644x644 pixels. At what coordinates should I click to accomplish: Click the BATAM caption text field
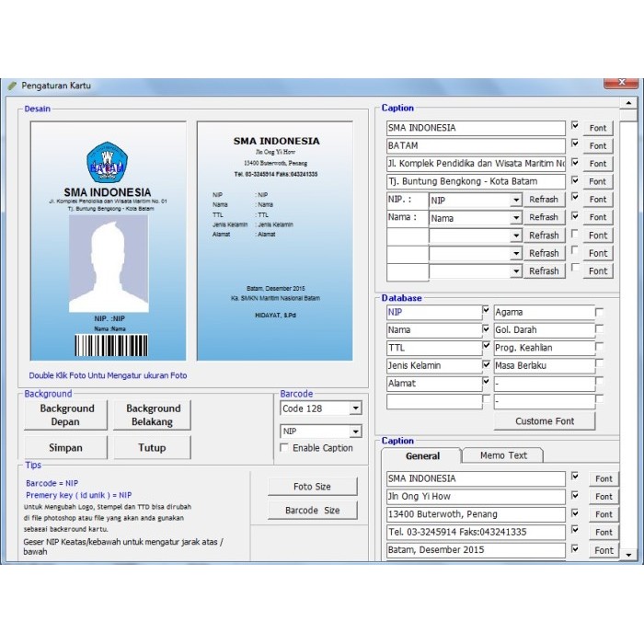tap(475, 145)
